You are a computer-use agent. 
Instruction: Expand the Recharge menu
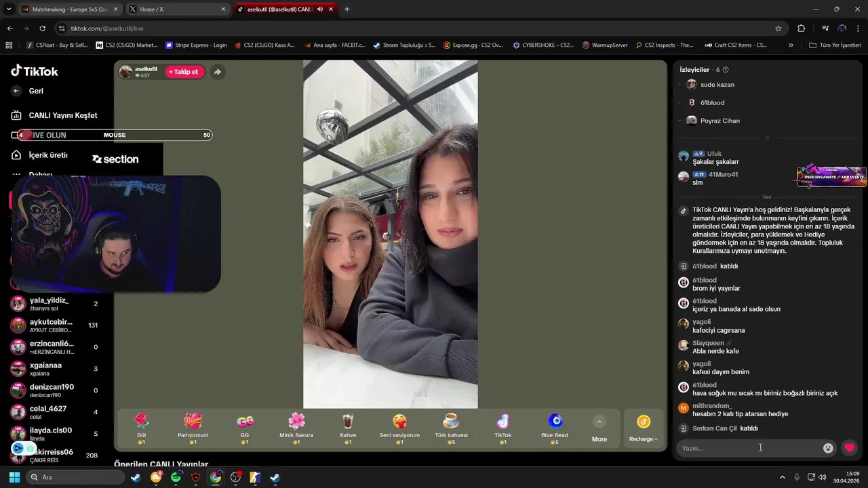click(643, 429)
